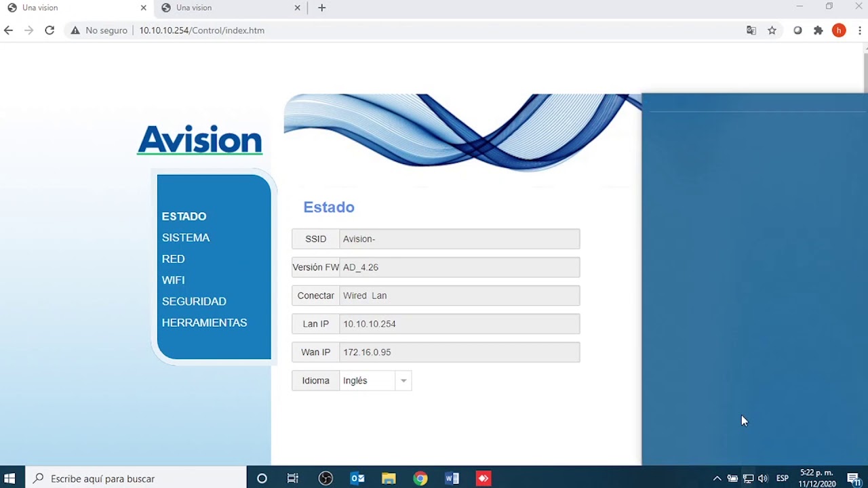Click the 'Versión FW' label
Image resolution: width=868 pixels, height=488 pixels.
point(315,268)
